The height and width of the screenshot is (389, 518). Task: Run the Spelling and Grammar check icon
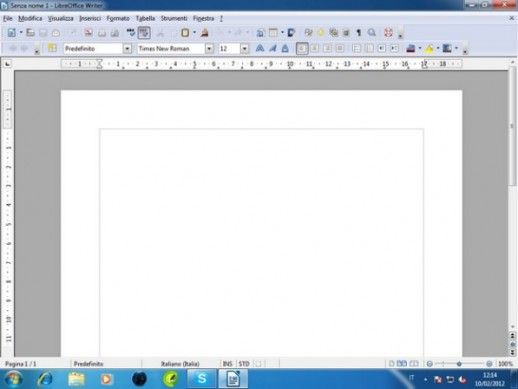click(131, 33)
